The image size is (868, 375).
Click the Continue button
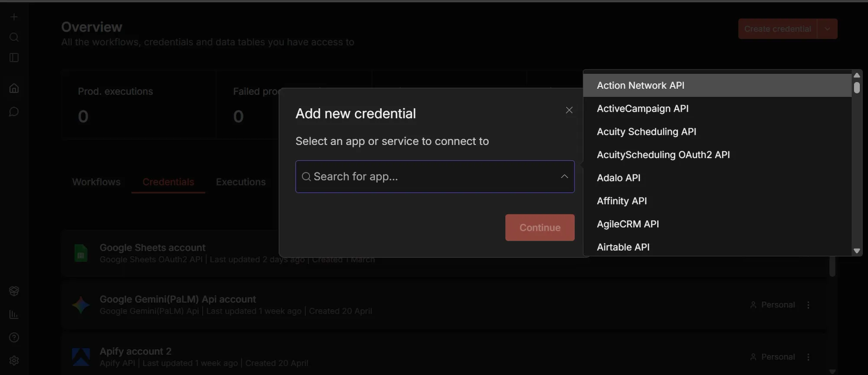pyautogui.click(x=539, y=228)
